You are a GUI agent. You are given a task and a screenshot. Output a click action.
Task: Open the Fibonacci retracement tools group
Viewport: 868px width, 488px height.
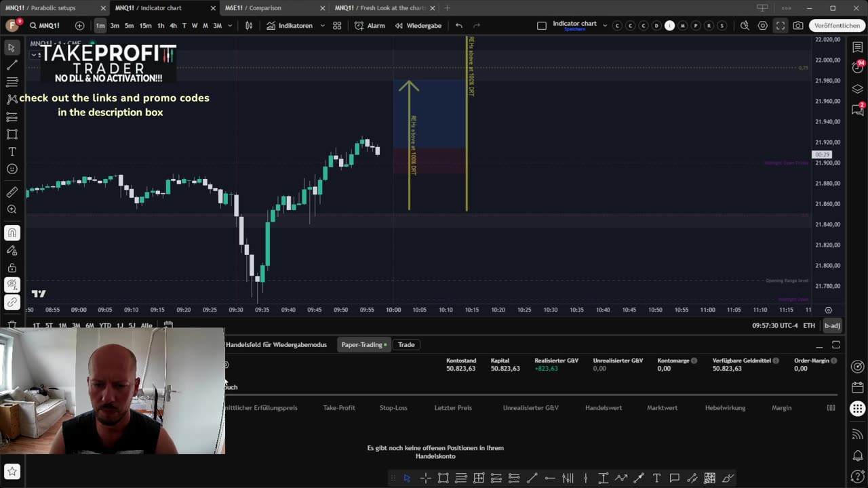pos(12,82)
